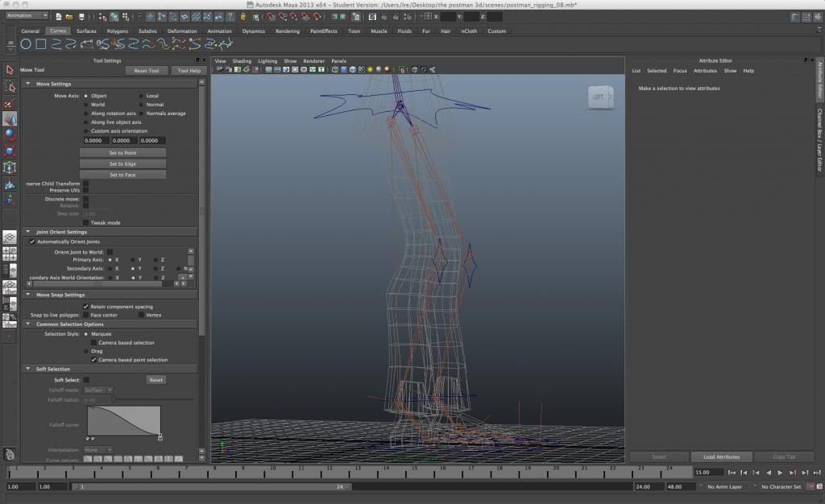Collapse the Move Settings section
The width and height of the screenshot is (825, 504).
point(29,84)
